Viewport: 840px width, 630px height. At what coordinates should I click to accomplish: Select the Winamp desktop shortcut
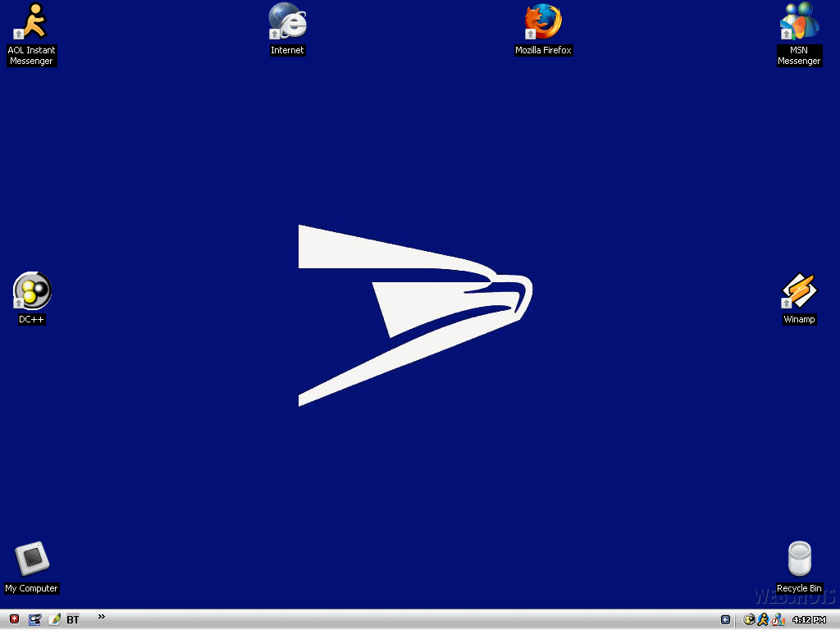point(799,290)
